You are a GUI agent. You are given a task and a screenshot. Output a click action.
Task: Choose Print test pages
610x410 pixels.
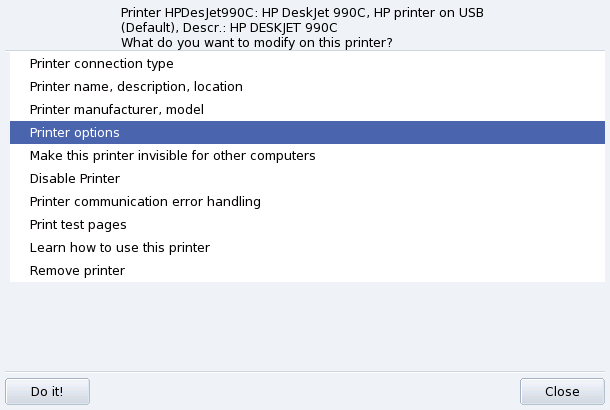[78, 225]
